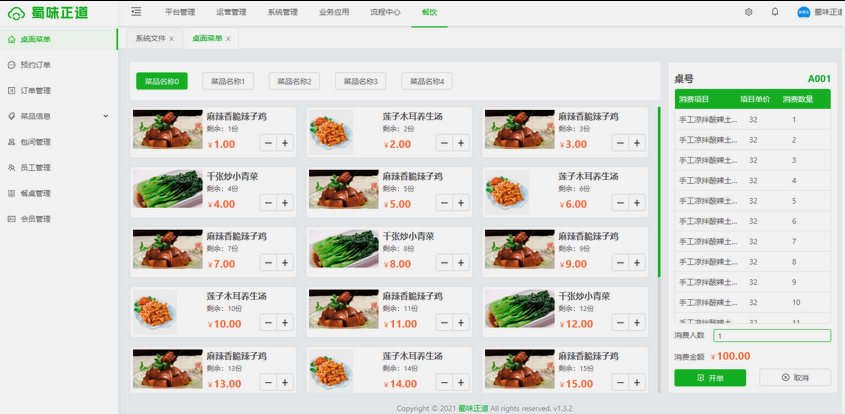Add one of the ¥15.00 dish
This screenshot has height=414, width=845.
(x=637, y=383)
